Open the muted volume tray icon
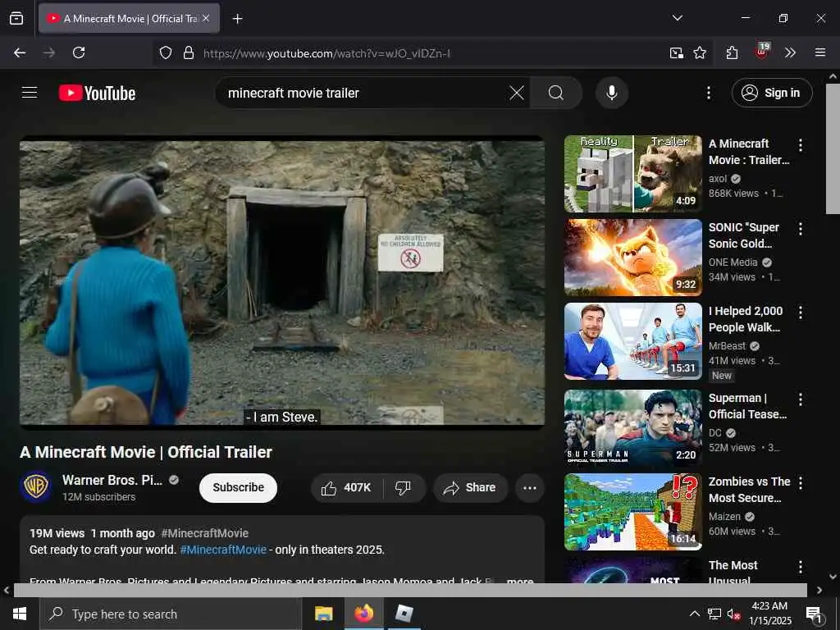This screenshot has width=840, height=630. [x=734, y=614]
